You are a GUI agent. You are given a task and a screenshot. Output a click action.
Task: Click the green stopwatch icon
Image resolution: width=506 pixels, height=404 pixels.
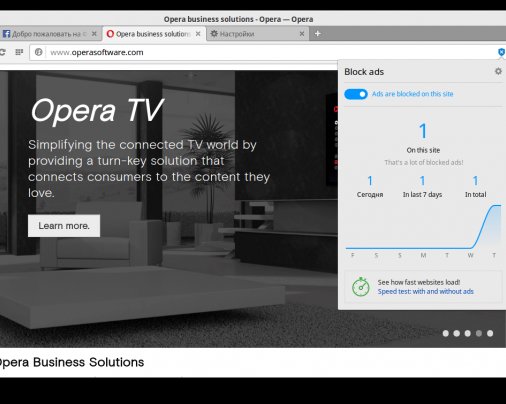[x=361, y=287]
